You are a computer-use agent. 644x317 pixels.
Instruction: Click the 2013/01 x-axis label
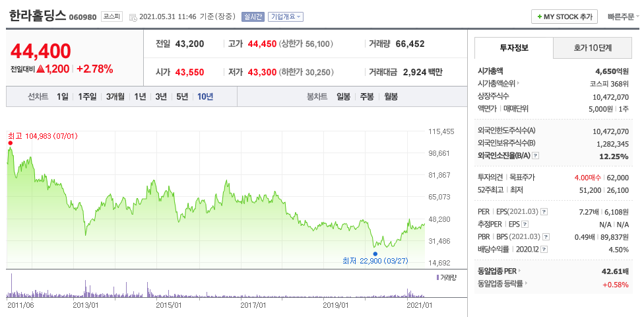(x=86, y=305)
